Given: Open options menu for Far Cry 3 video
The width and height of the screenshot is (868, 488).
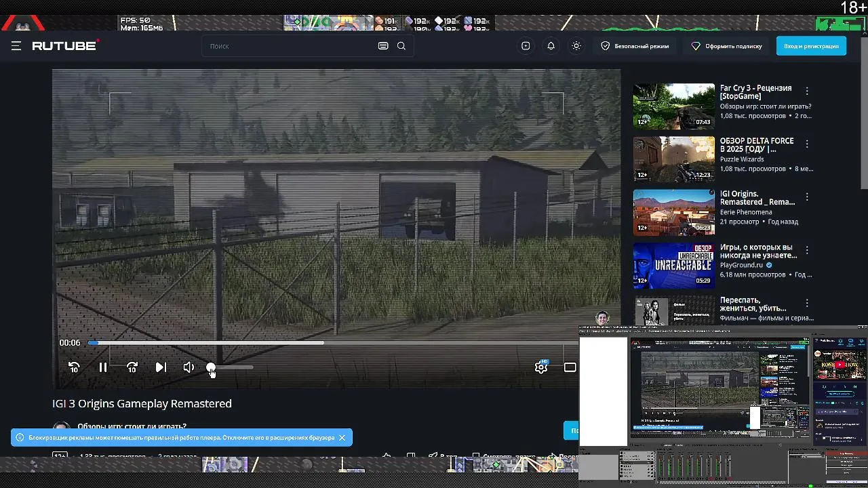Looking at the screenshot, I should point(807,91).
